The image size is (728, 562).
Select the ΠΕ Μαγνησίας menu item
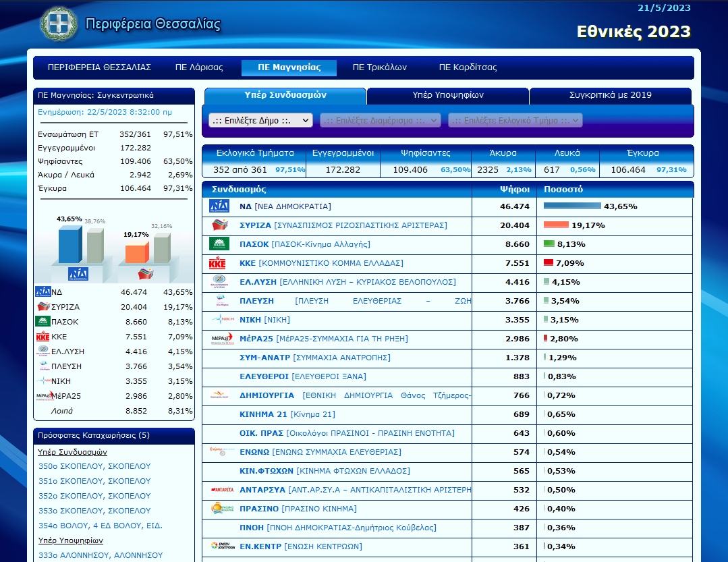(x=289, y=67)
